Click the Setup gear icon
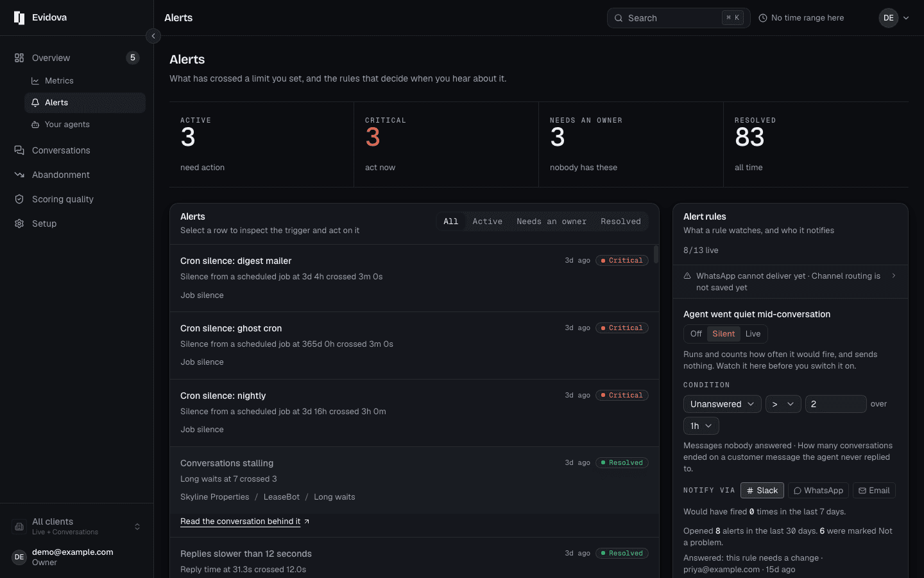This screenshot has width=924, height=578. coord(19,223)
